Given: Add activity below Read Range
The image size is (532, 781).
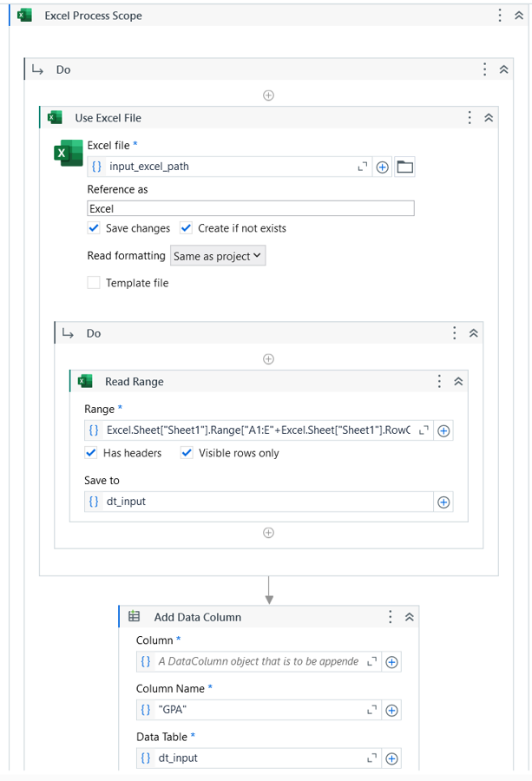Looking at the screenshot, I should [268, 533].
